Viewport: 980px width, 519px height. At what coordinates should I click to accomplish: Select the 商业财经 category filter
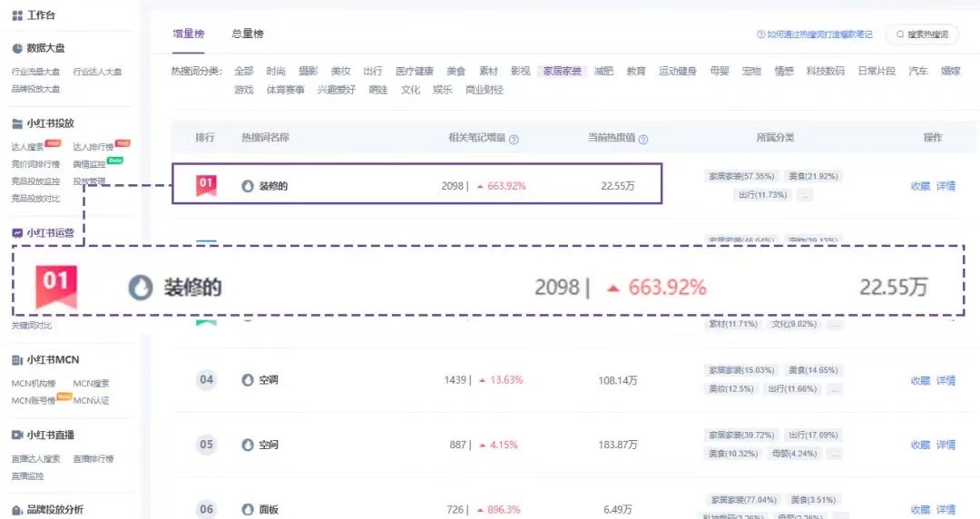[485, 90]
